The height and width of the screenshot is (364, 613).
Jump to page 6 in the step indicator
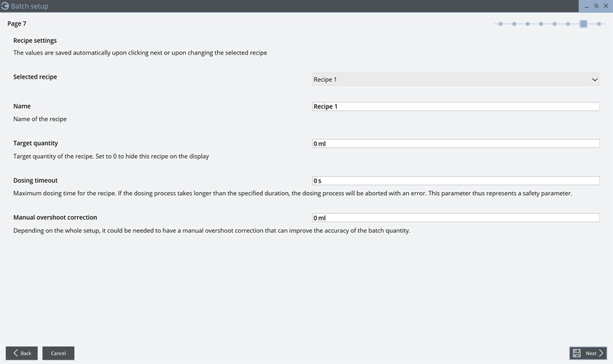point(568,24)
